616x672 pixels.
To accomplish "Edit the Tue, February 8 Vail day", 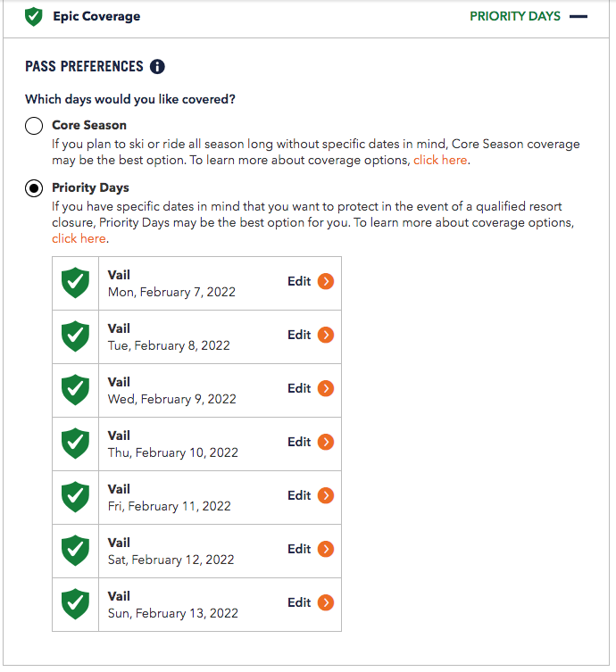I will click(299, 336).
